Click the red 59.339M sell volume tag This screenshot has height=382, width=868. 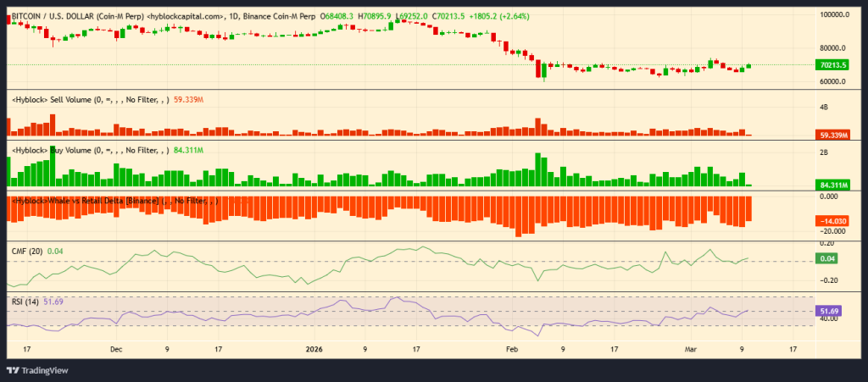[x=831, y=135]
